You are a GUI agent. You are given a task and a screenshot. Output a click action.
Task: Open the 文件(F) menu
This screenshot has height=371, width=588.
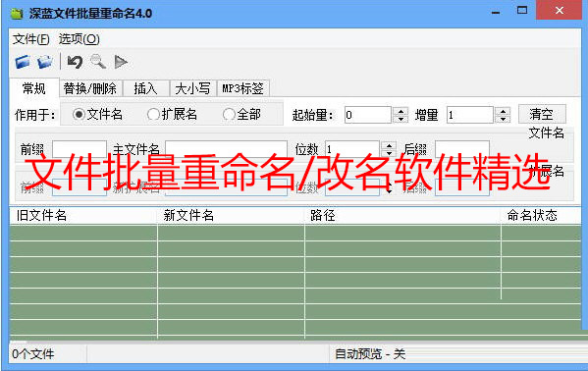point(31,39)
